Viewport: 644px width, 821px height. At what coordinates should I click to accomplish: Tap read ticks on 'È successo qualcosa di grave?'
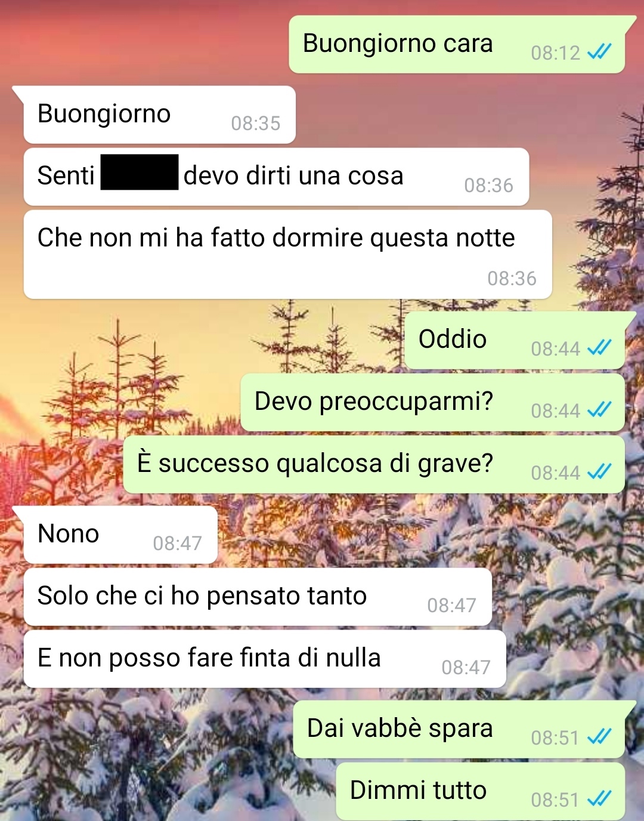[599, 472]
